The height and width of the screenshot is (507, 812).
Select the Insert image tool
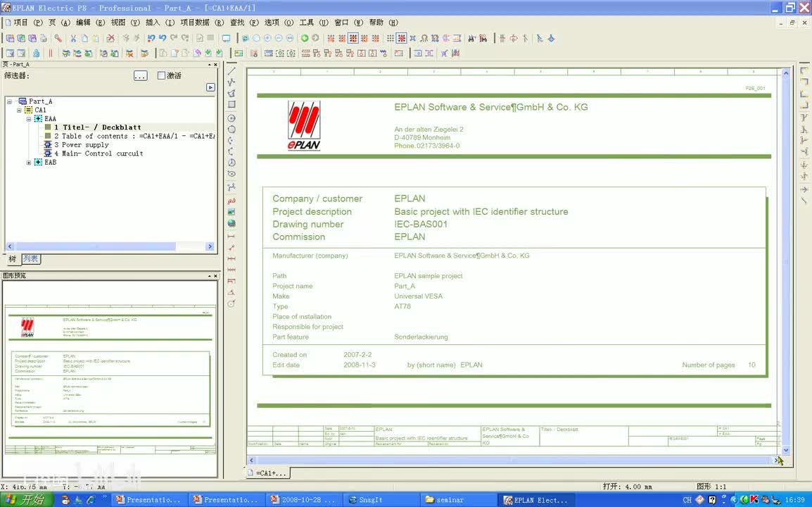pyautogui.click(x=231, y=211)
